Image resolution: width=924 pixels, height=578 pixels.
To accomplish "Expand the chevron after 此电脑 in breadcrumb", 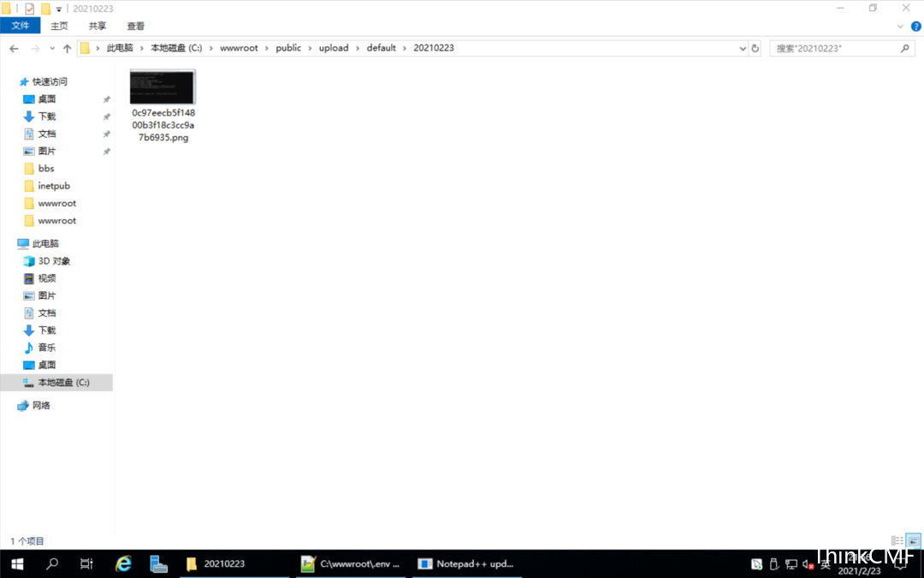I will [142, 48].
